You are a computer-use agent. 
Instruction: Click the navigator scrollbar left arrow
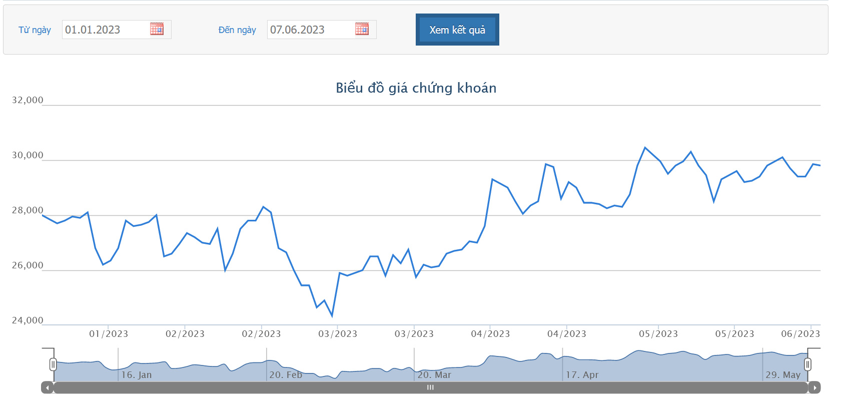[x=48, y=387]
